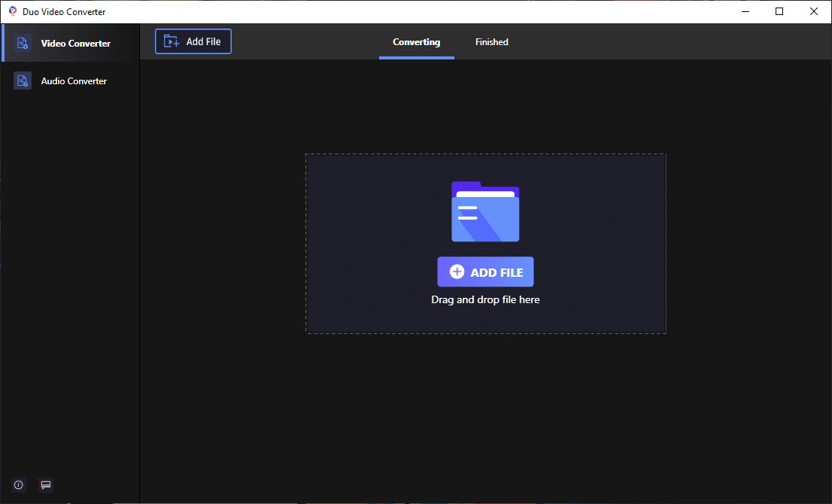This screenshot has height=504, width=832.
Task: Click the Duo Video Converter logo
Action: coord(13,11)
